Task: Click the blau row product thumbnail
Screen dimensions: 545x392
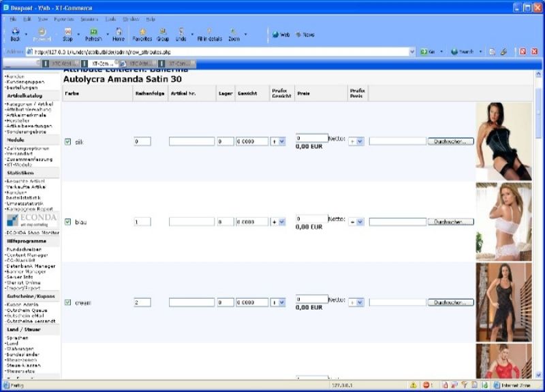Action: click(x=503, y=221)
